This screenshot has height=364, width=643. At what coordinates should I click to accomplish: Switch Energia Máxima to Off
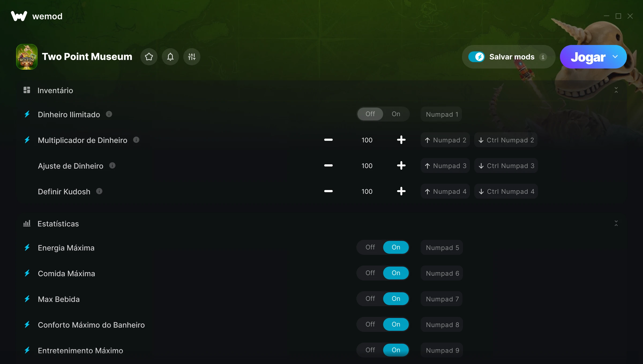(x=370, y=247)
